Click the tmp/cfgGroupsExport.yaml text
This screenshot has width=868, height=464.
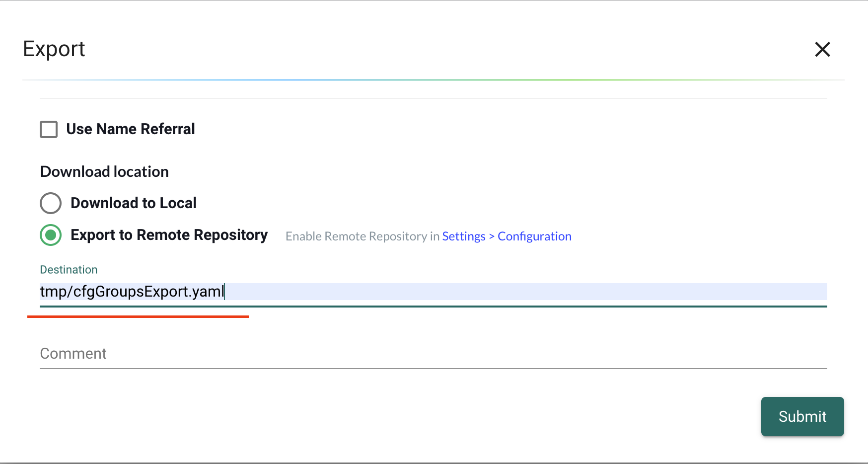pos(132,292)
